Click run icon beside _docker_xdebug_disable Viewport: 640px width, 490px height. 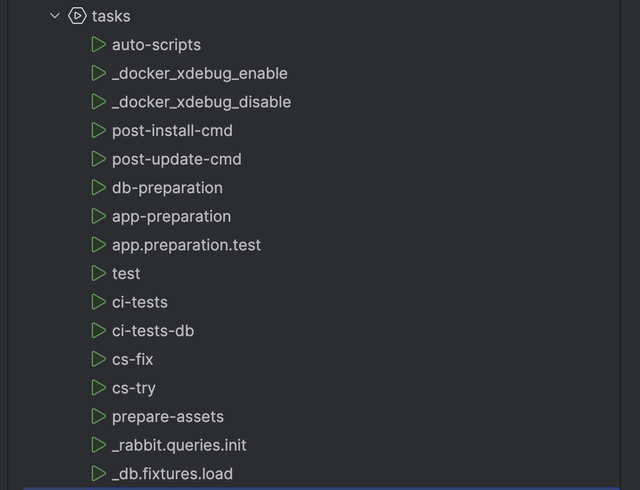[98, 102]
